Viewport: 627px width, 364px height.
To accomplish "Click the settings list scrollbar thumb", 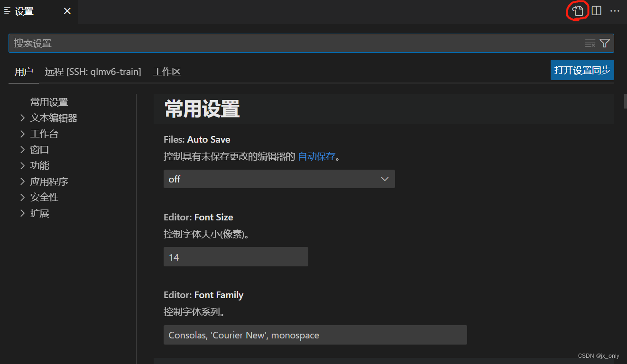I will (626, 101).
